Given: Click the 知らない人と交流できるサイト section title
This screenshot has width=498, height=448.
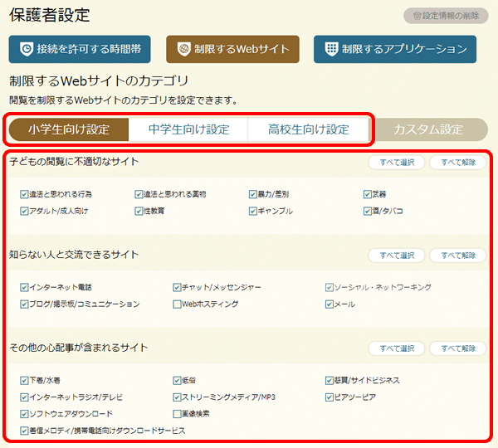Looking at the screenshot, I should click(74, 255).
